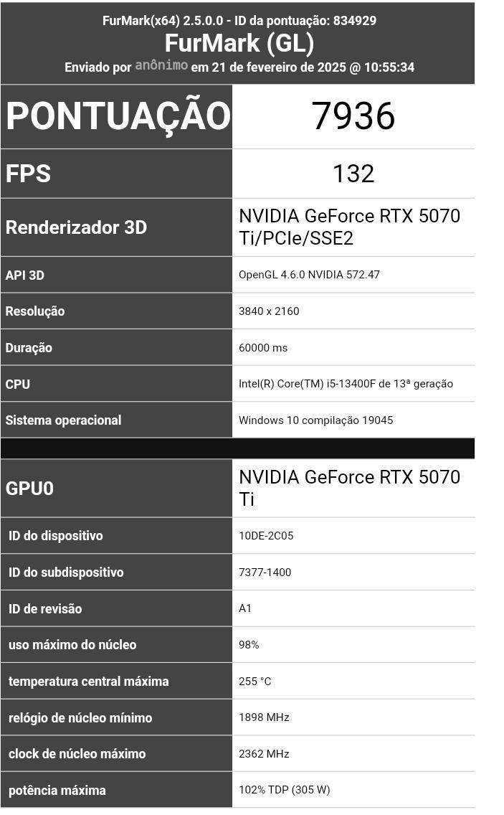Screen dimensions: 504x815
Task: Click the subdevice ID 7377-1400
Action: tap(265, 573)
